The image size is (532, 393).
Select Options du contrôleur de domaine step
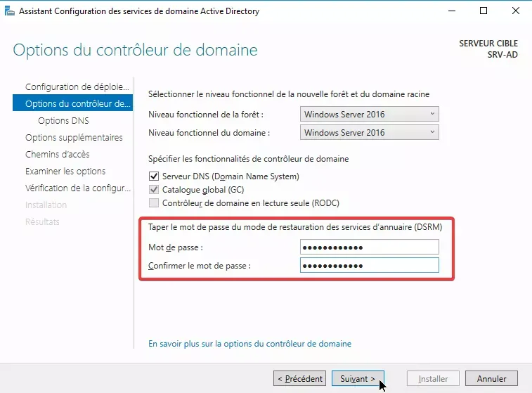click(x=77, y=104)
